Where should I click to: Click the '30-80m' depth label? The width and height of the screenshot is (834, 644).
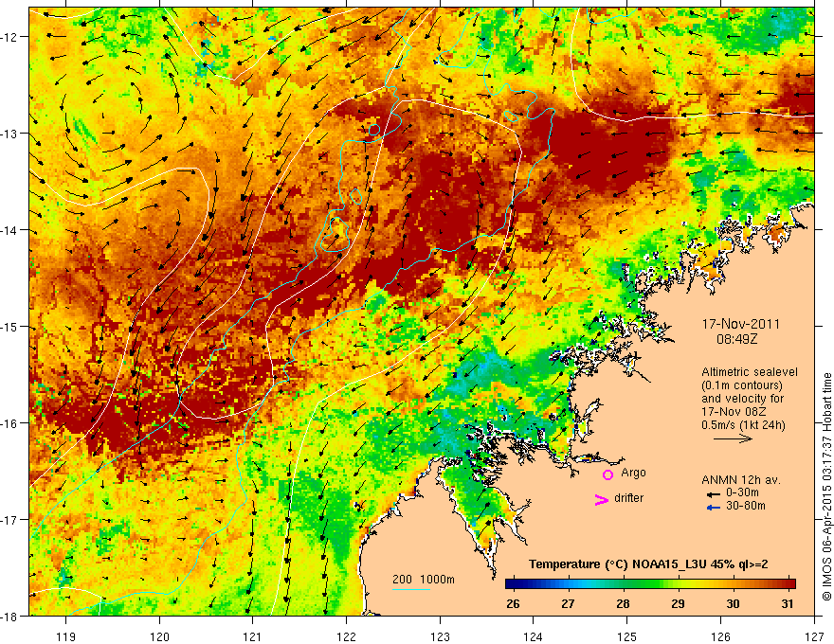tap(746, 506)
